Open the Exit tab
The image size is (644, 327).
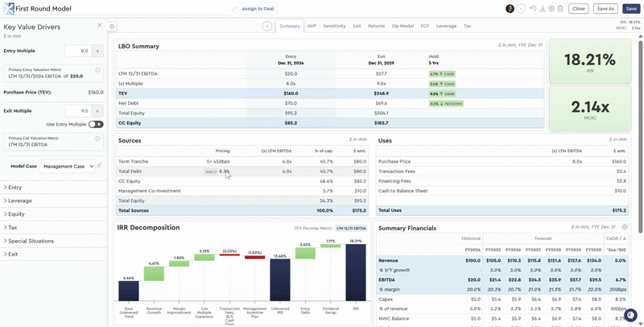(357, 26)
